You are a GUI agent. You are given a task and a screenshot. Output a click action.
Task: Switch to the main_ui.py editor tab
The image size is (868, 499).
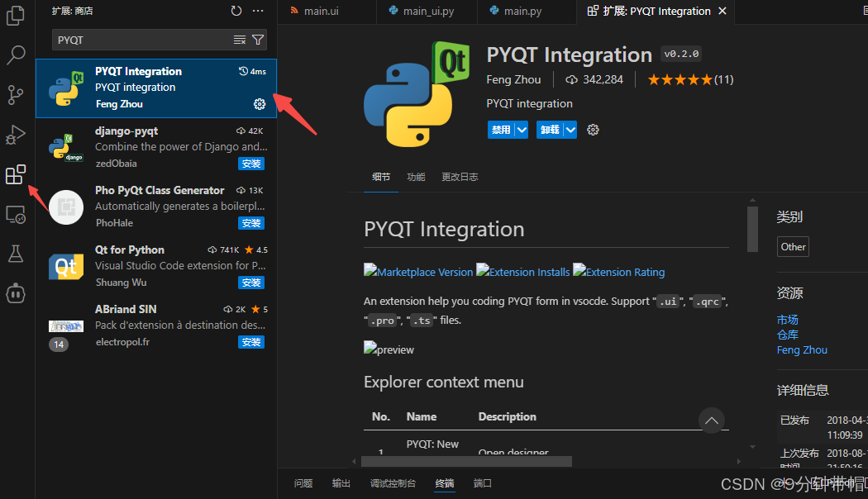coord(427,12)
